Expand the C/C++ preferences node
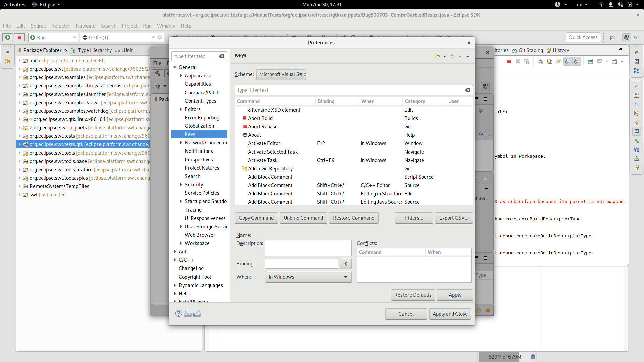Screen dimensions: 644x362 point(175,260)
